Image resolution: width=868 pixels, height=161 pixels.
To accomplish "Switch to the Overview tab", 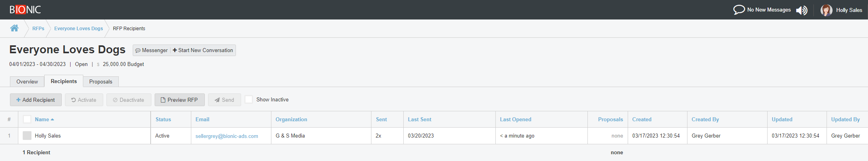I will pyautogui.click(x=27, y=81).
